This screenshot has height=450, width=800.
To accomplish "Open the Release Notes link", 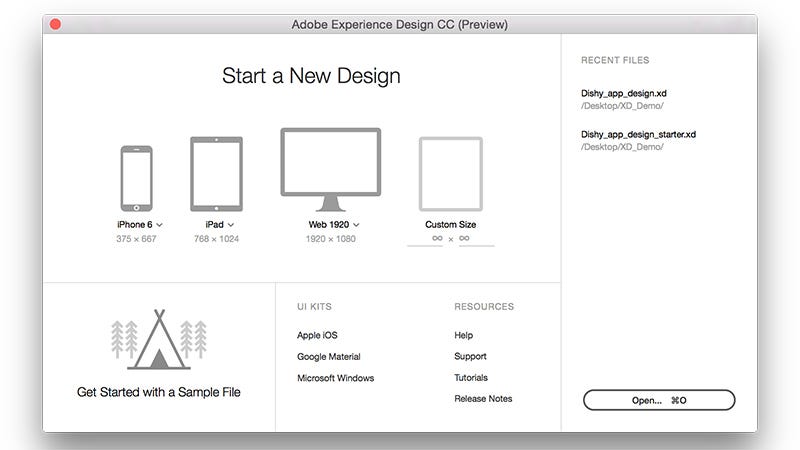I will [483, 398].
